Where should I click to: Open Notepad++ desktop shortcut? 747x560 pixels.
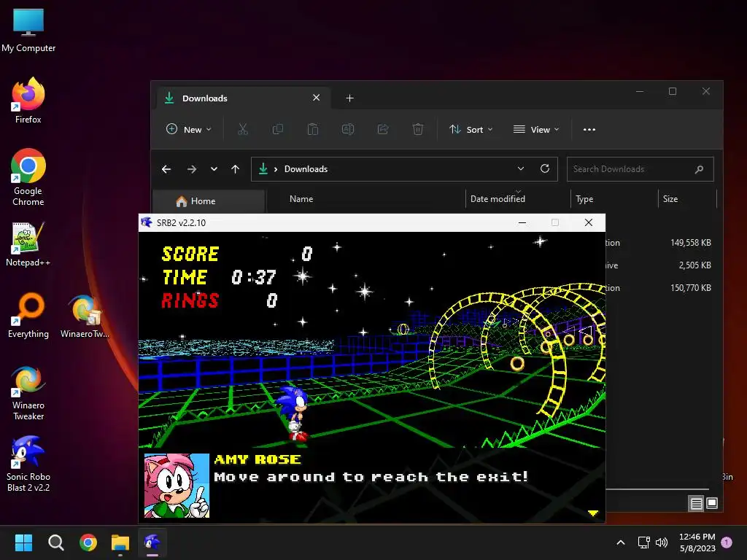28,244
